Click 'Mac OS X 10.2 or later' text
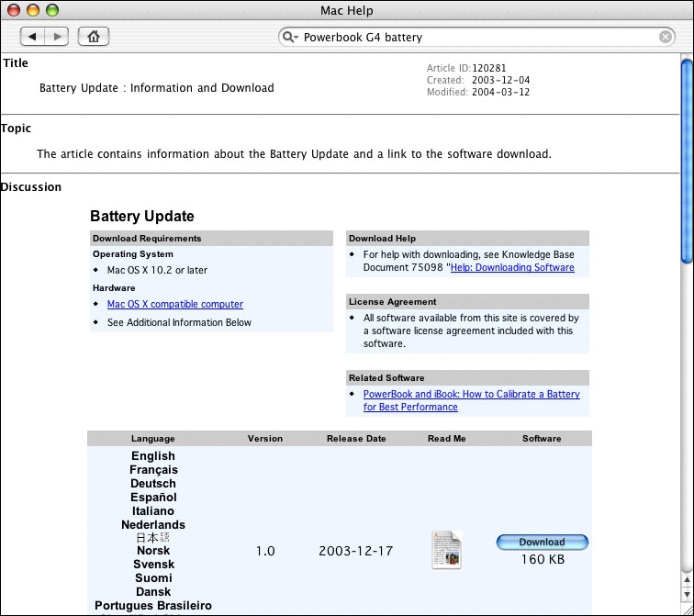Viewport: 694px width, 616px height. 157,270
